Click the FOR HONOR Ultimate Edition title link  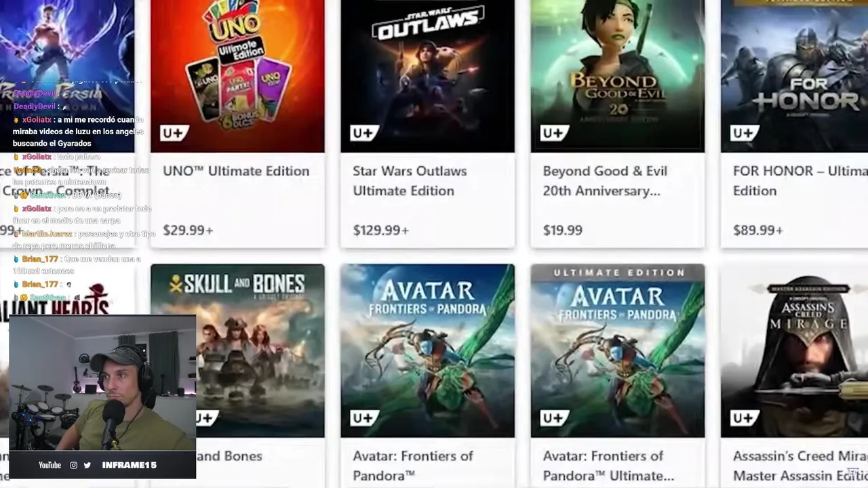[x=800, y=181]
